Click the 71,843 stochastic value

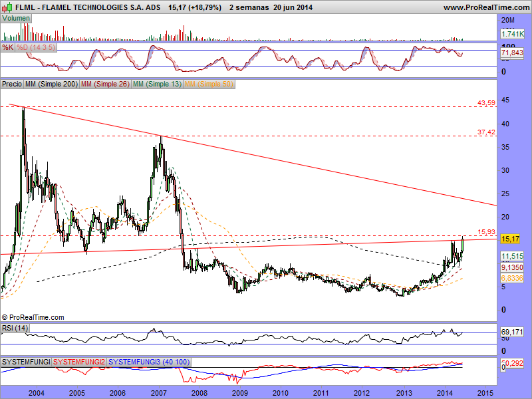pos(512,53)
